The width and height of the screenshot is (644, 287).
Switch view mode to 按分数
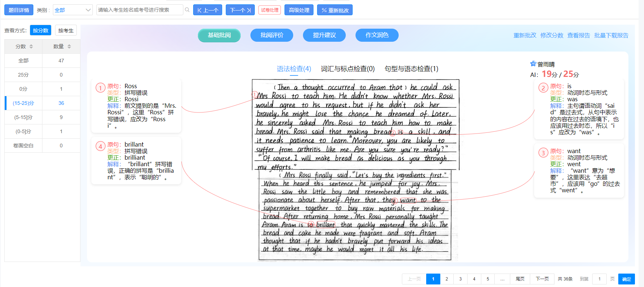41,30
